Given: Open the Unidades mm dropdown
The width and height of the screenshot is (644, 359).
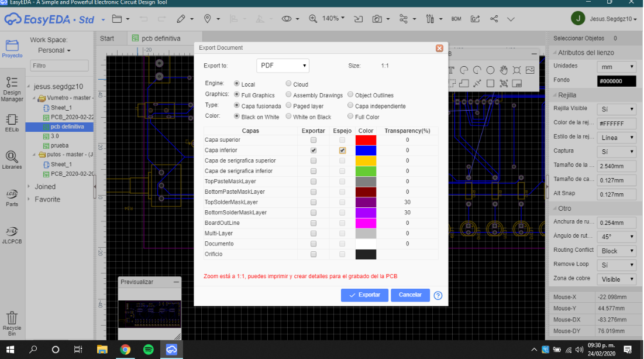Looking at the screenshot, I should pos(616,66).
